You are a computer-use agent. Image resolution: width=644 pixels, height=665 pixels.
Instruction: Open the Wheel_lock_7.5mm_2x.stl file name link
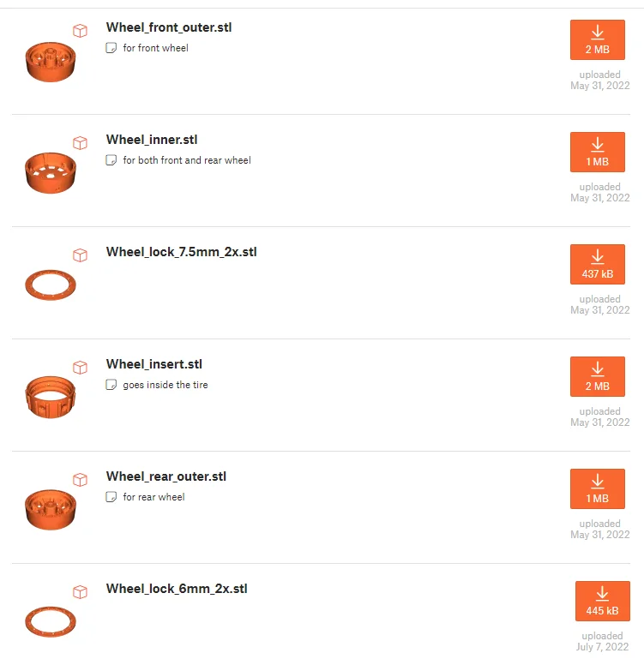(x=181, y=252)
